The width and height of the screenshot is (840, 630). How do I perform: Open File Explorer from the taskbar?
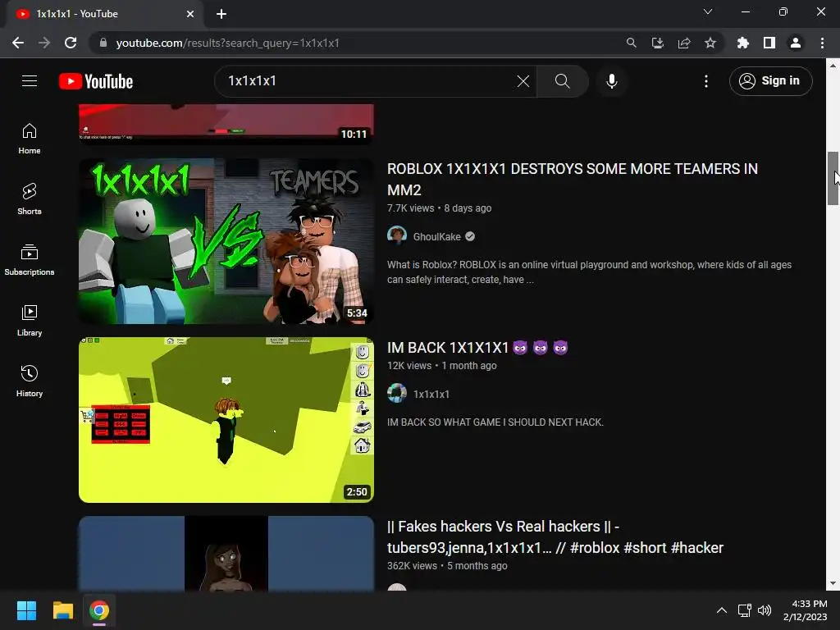coord(62,610)
